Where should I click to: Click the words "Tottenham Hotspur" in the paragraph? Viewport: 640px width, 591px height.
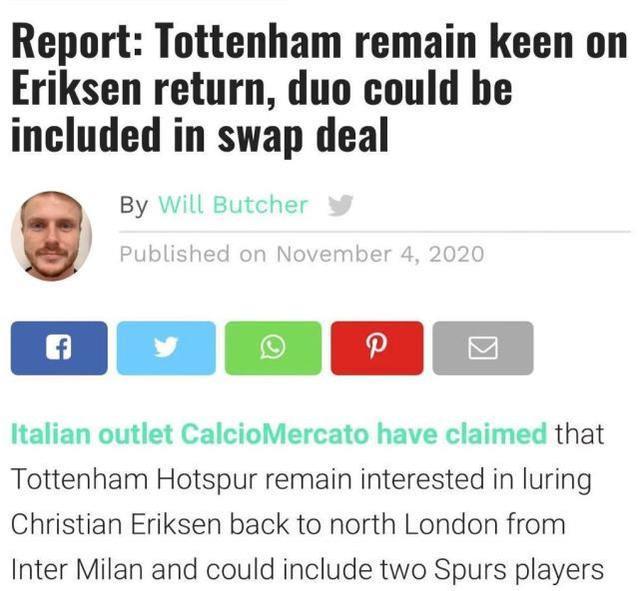click(x=134, y=479)
